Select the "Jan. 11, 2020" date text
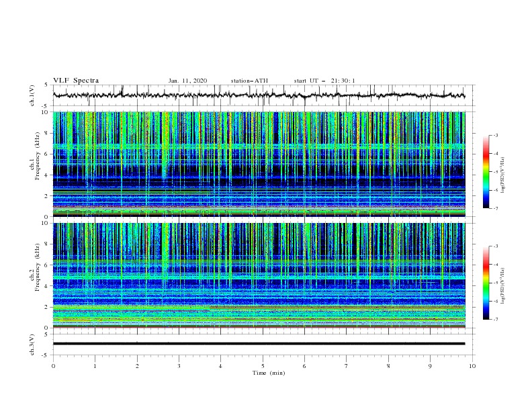 click(x=187, y=81)
